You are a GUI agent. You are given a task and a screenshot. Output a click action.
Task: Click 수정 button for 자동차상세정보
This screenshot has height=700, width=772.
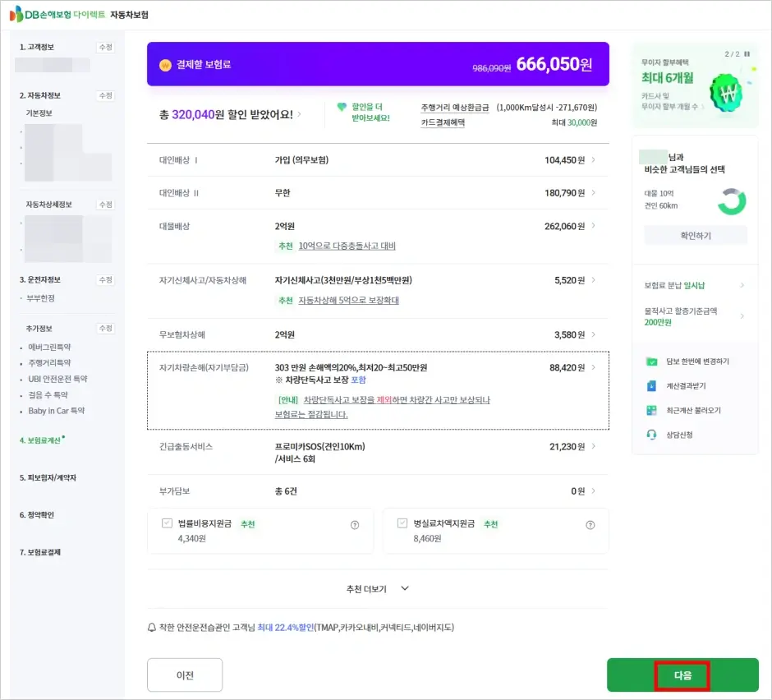click(x=106, y=204)
